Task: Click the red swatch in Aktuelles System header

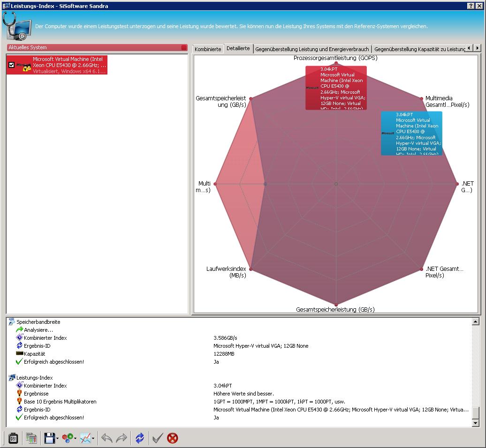Action: click(x=184, y=48)
